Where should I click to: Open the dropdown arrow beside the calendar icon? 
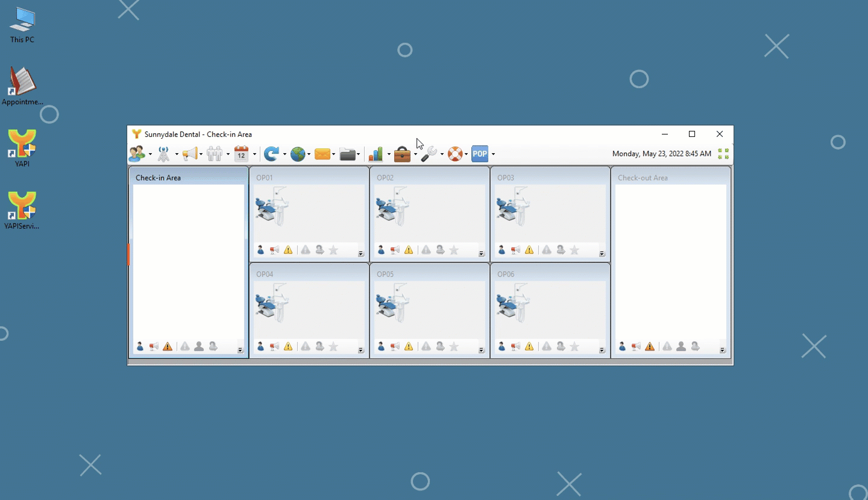[x=254, y=154]
